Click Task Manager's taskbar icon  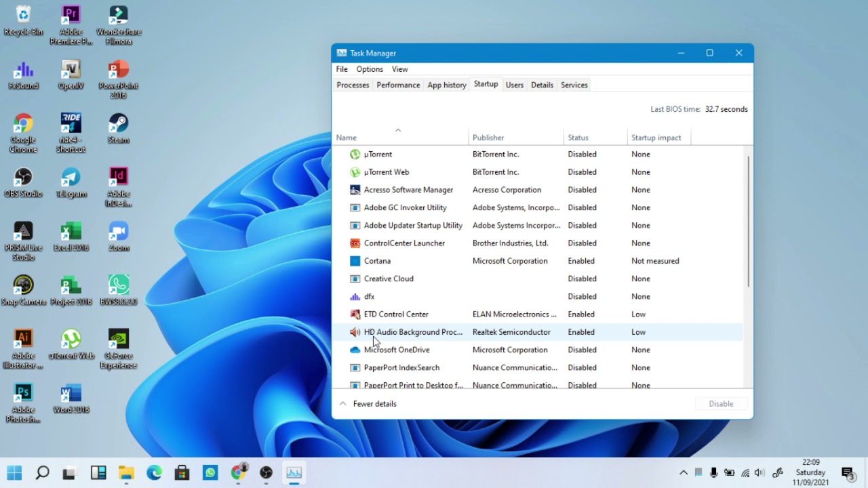[x=294, y=472]
